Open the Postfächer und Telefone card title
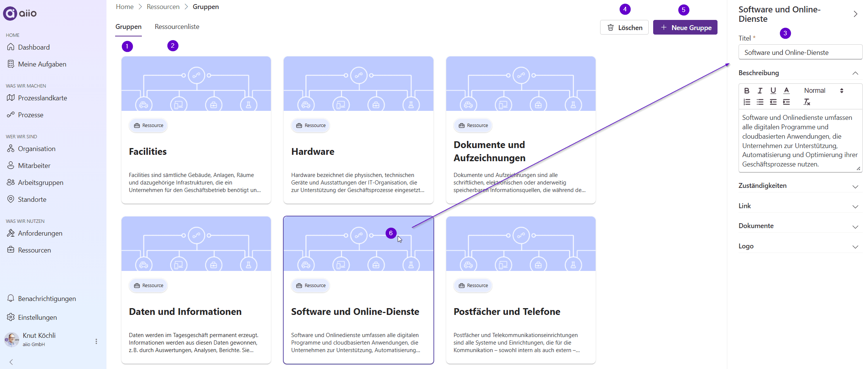The height and width of the screenshot is (369, 868). [x=507, y=312]
